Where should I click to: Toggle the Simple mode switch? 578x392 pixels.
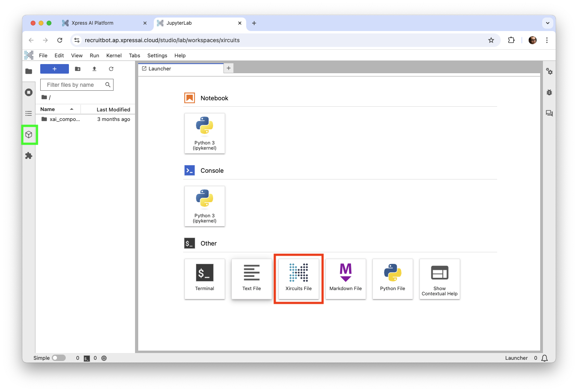pos(59,358)
